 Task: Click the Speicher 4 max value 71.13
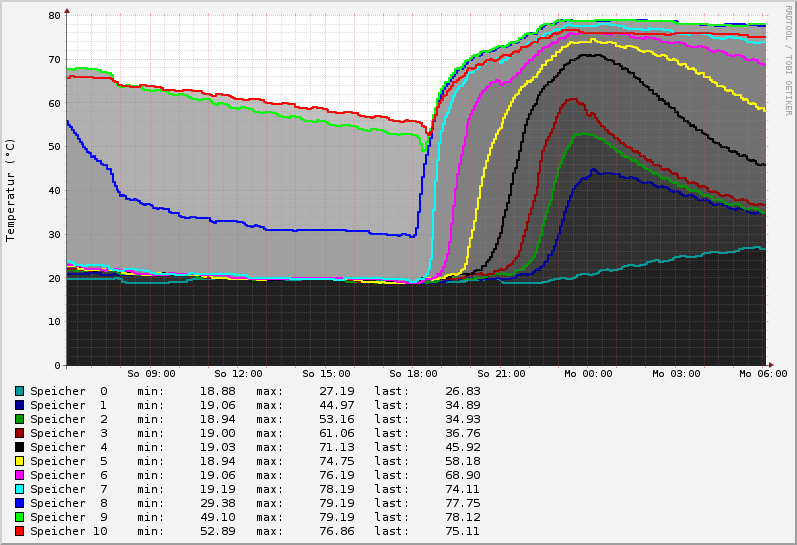click(x=337, y=447)
